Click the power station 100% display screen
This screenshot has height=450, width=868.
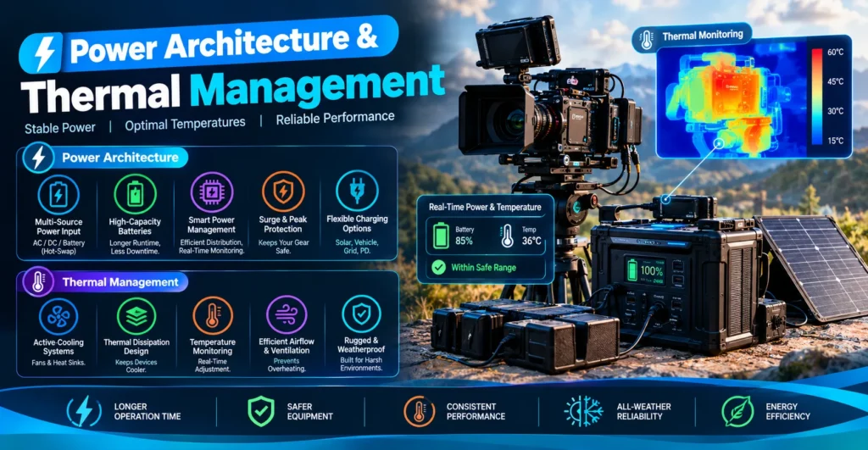click(x=645, y=270)
